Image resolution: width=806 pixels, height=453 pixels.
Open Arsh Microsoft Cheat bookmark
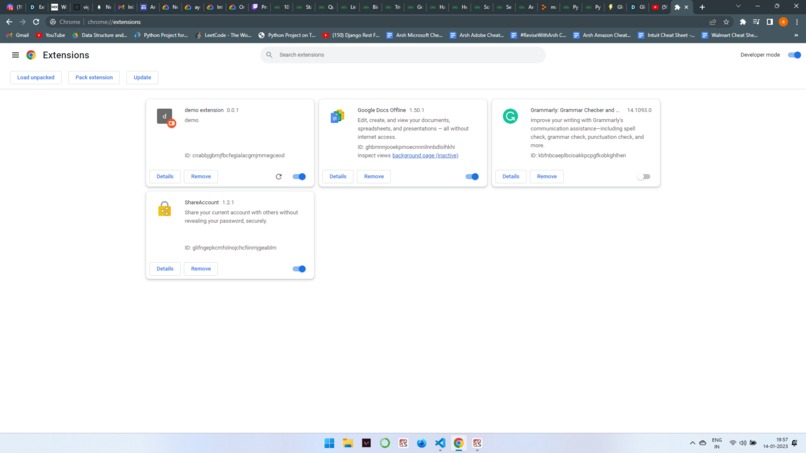414,35
